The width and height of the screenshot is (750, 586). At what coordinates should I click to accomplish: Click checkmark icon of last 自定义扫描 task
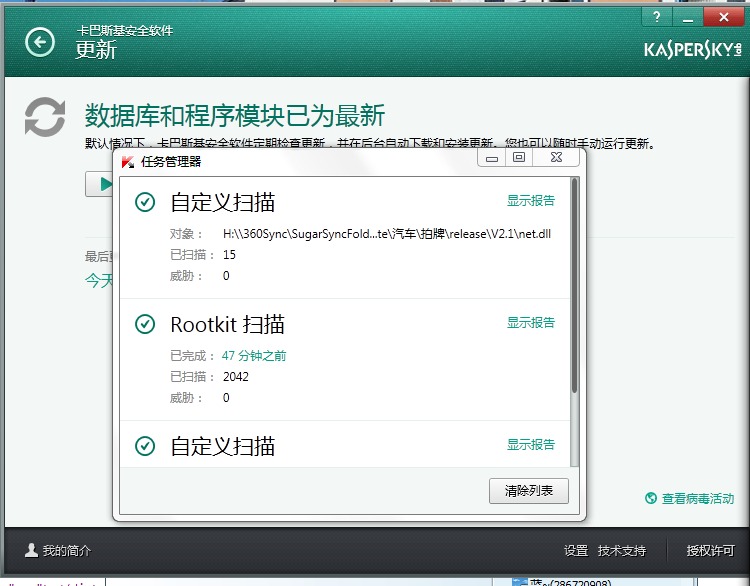145,446
